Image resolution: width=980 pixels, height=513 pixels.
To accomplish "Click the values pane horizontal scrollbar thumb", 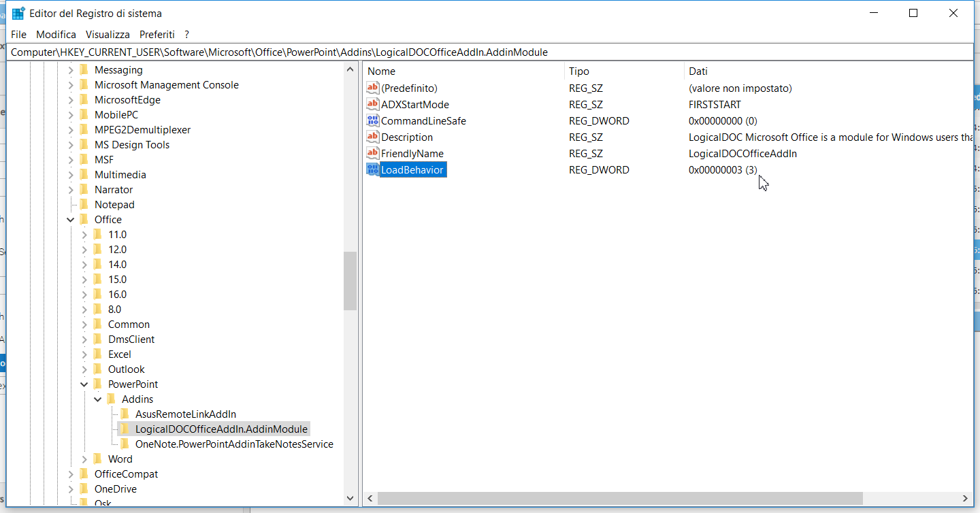I will pos(619,499).
